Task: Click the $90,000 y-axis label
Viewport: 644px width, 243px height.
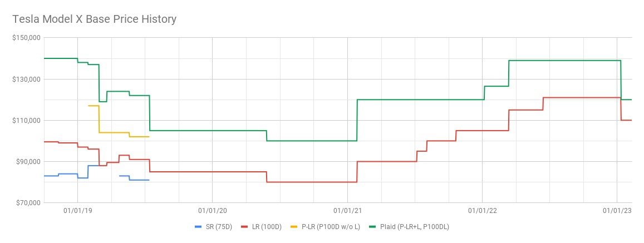Action: [x=29, y=161]
